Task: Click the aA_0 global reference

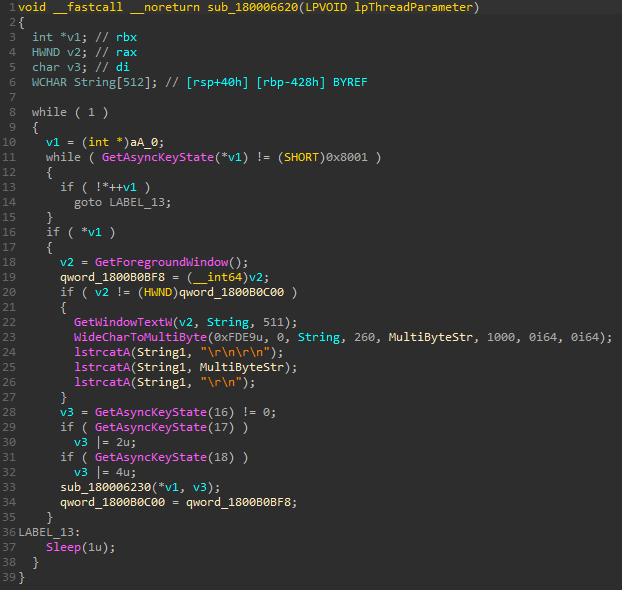Action: 144,142
